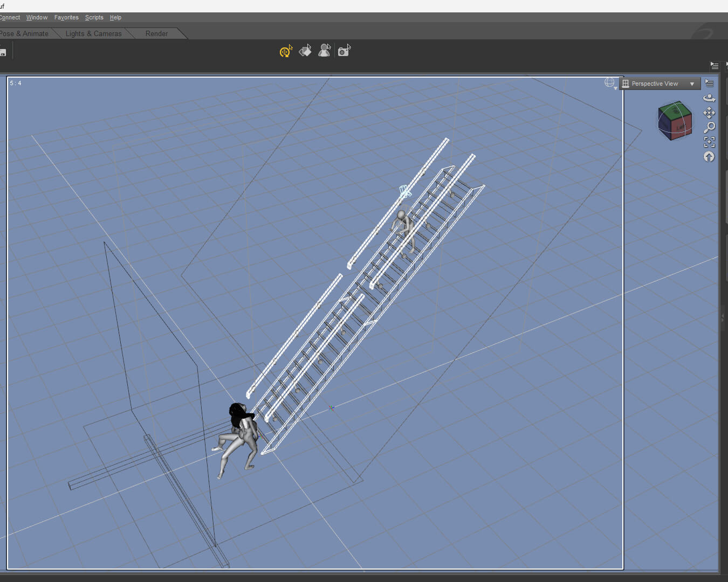
Task: Open the Scripts menu
Action: [x=94, y=17]
